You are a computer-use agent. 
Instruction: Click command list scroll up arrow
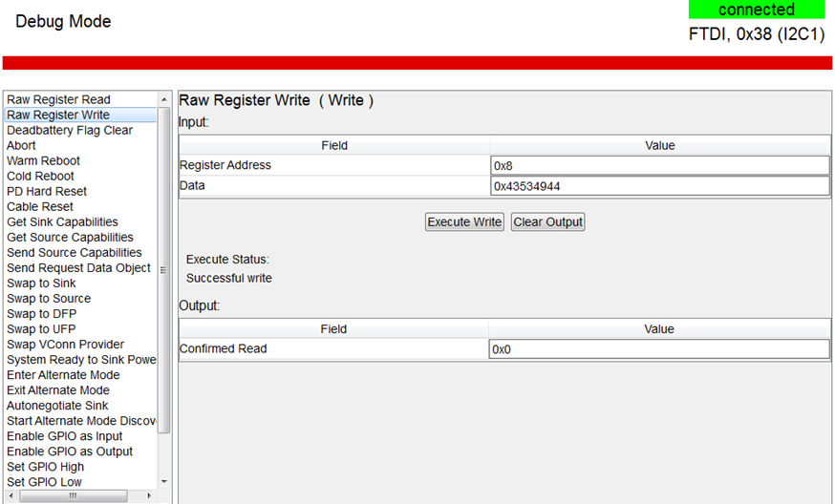(x=164, y=99)
